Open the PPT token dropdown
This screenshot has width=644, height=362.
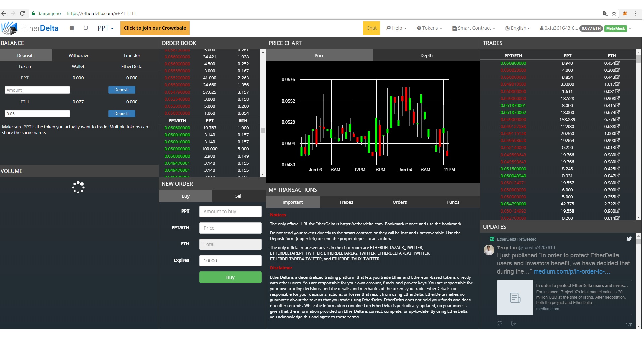coord(105,28)
